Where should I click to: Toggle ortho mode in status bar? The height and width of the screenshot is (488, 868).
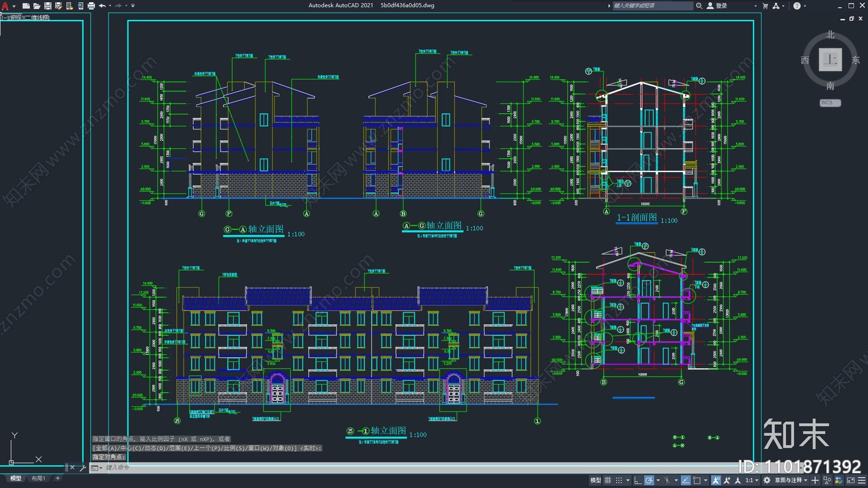(638, 480)
